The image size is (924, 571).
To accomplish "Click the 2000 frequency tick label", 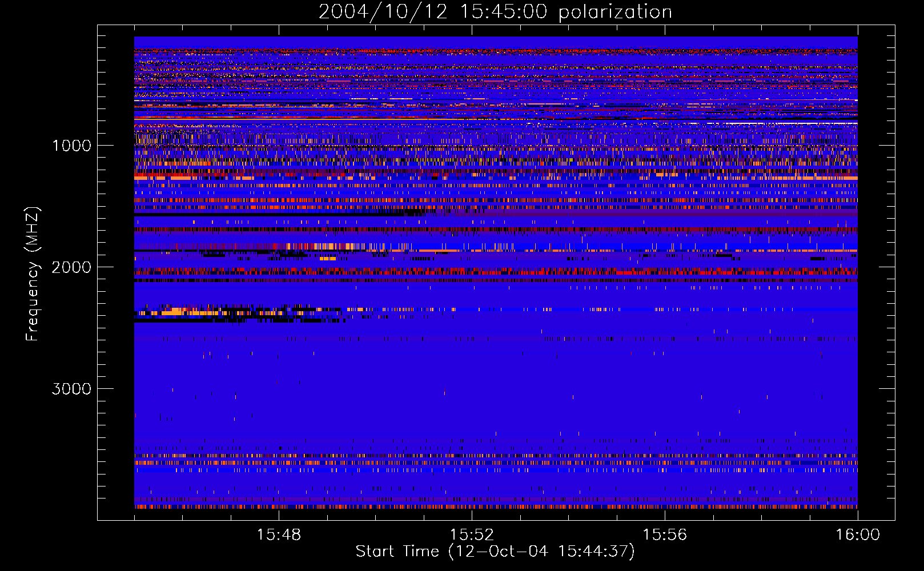I will (x=71, y=267).
